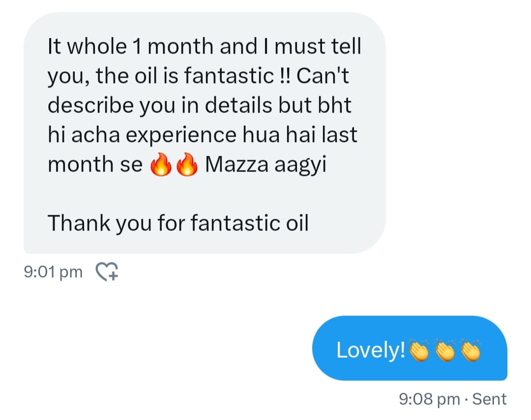This screenshot has height=420, width=531.
Task: Click 'describe you in details' text
Action: coord(160,105)
